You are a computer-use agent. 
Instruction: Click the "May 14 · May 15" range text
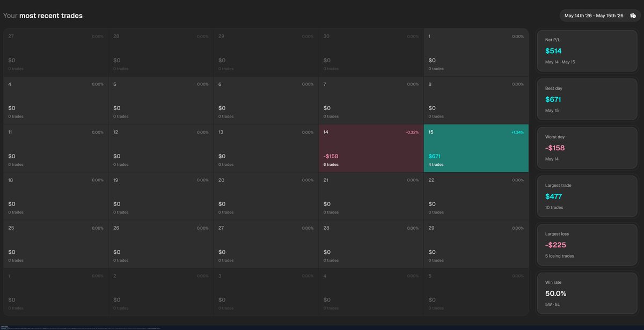(560, 62)
